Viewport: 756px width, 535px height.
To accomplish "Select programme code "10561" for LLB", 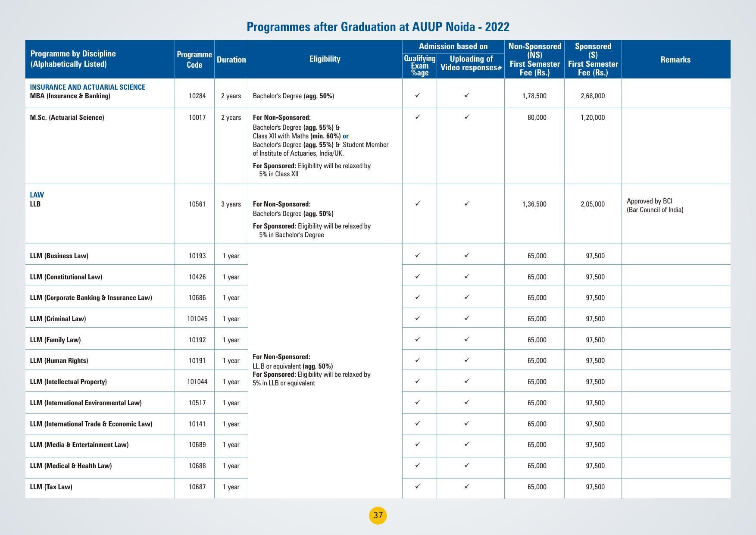I will click(197, 204).
